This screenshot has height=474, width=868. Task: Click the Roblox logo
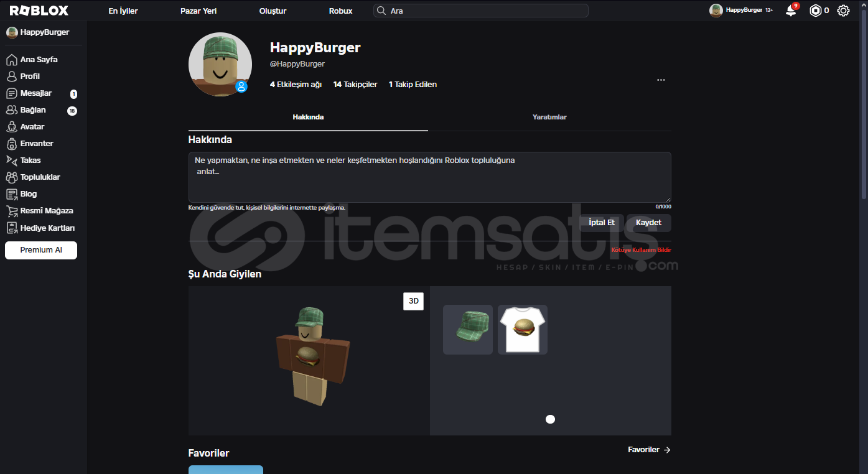point(39,11)
